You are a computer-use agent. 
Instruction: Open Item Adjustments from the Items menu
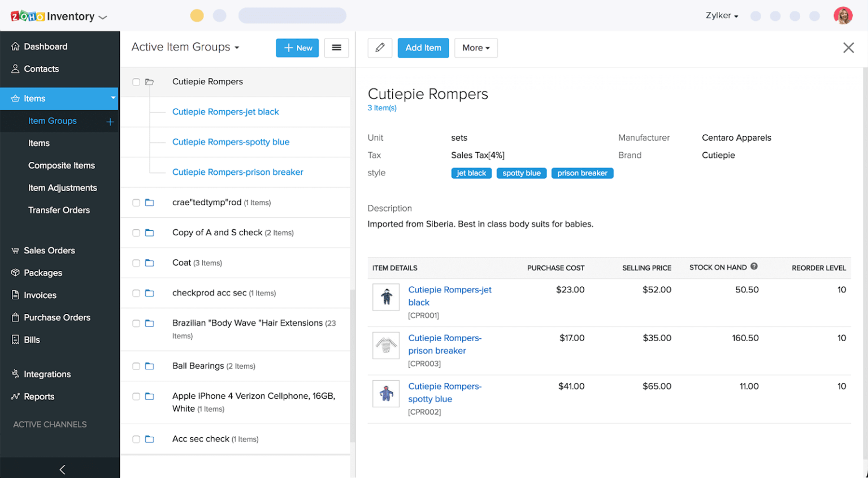click(x=63, y=187)
